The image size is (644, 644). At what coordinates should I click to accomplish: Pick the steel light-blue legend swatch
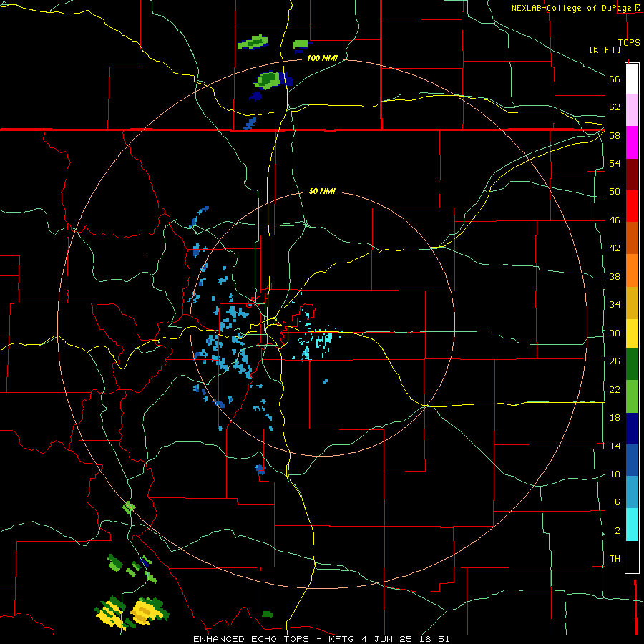[632, 492]
